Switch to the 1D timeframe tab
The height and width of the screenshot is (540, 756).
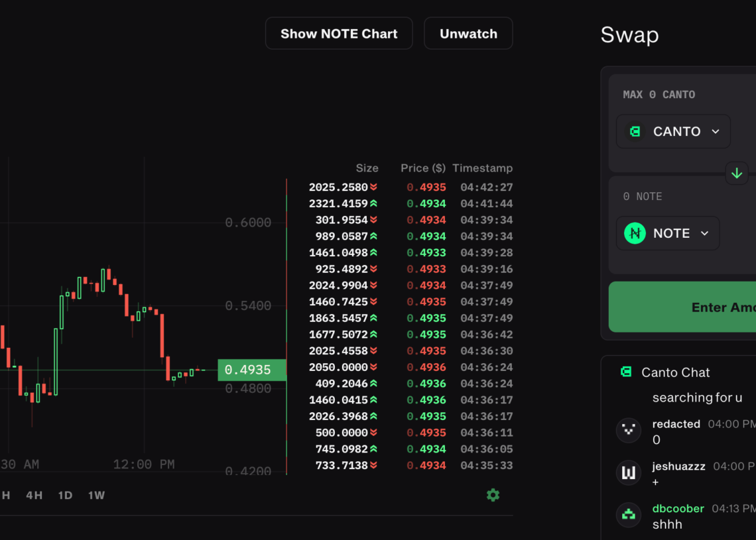click(65, 495)
